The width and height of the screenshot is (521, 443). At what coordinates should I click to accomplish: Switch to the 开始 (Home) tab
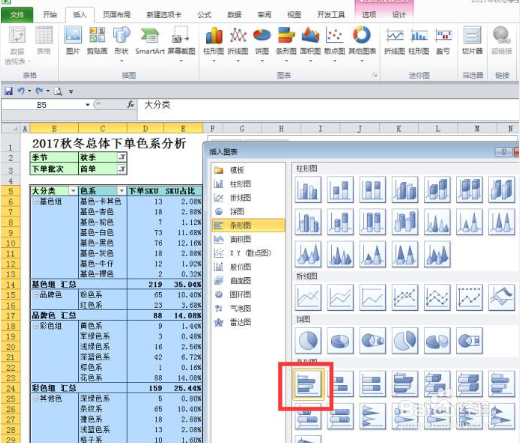pos(50,15)
